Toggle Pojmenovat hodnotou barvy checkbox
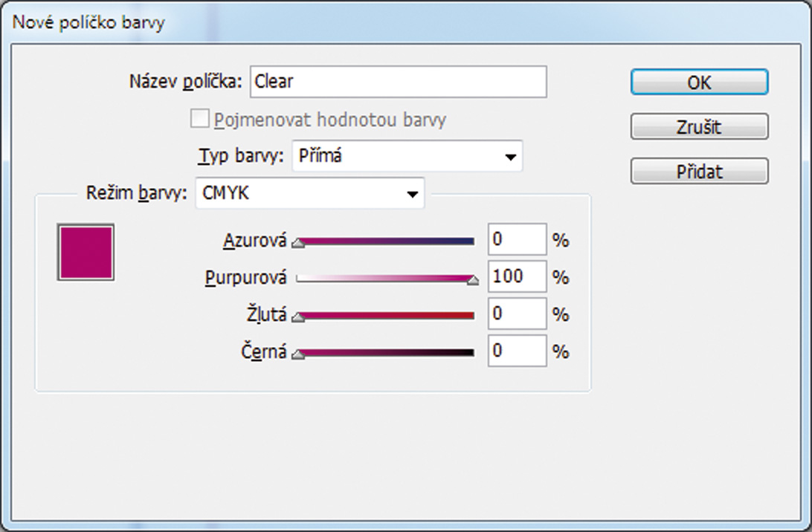The image size is (812, 532). pyautogui.click(x=199, y=118)
